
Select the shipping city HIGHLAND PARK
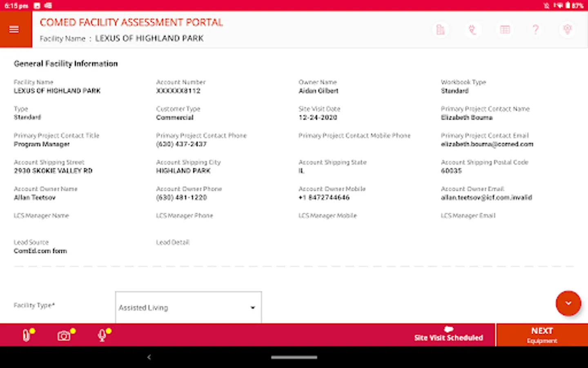183,171
